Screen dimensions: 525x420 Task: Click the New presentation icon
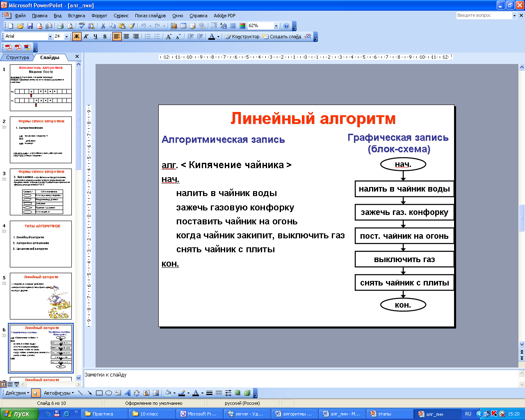point(11,26)
